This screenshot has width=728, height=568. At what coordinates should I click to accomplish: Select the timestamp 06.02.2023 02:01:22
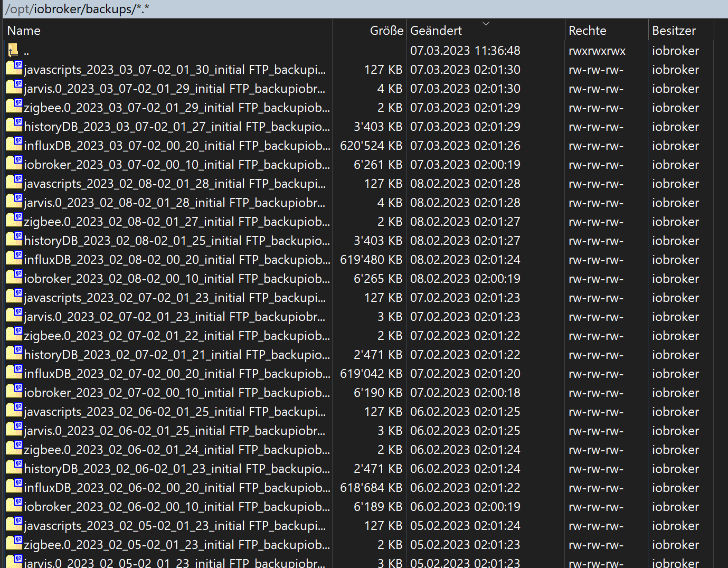point(465,488)
